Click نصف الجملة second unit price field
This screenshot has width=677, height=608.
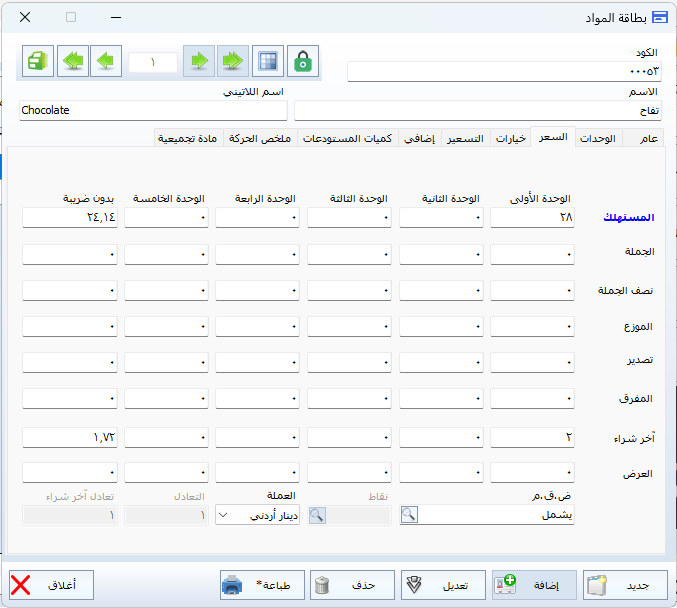coord(441,291)
